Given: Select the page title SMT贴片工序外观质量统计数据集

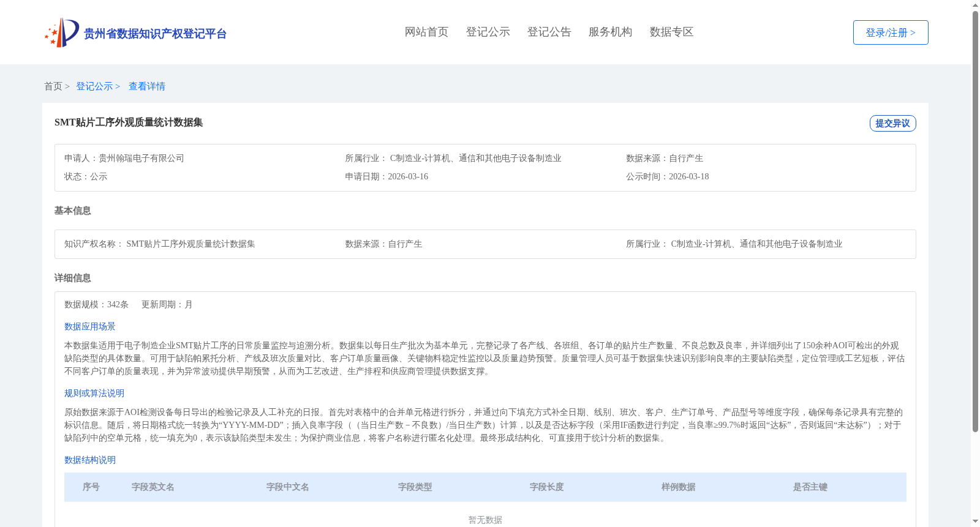Looking at the screenshot, I should (129, 122).
